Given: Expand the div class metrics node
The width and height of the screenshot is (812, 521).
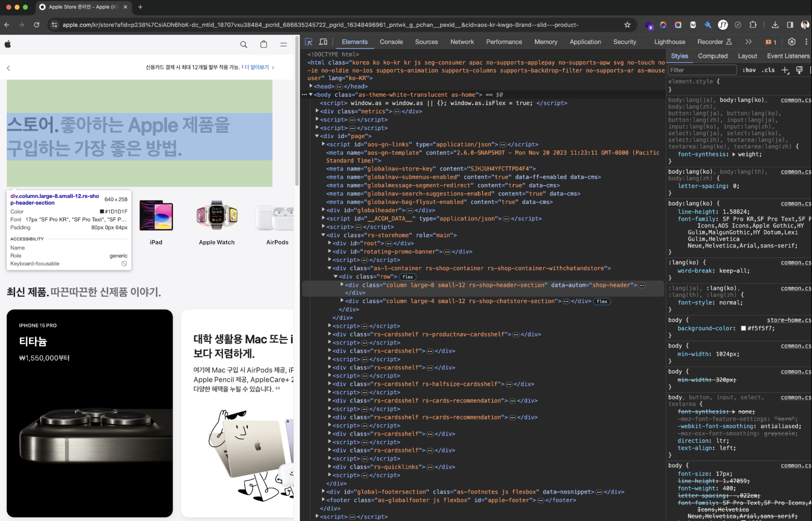Looking at the screenshot, I should [x=317, y=111].
